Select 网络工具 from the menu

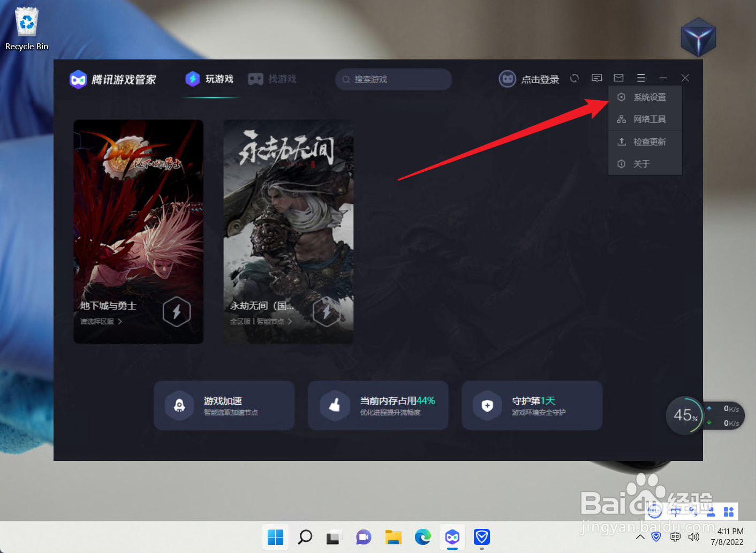click(645, 119)
